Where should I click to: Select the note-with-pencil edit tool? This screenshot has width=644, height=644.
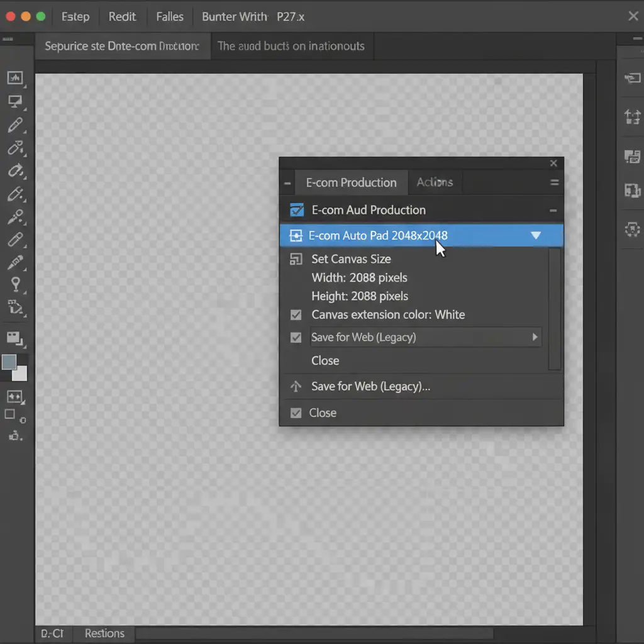click(x=14, y=308)
